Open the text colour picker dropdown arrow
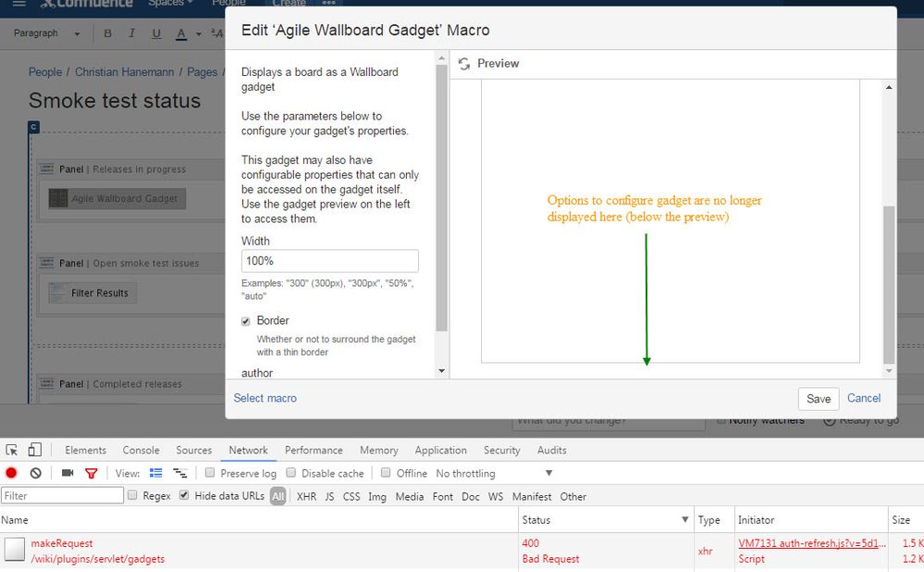Image resolution: width=924 pixels, height=572 pixels. (199, 34)
